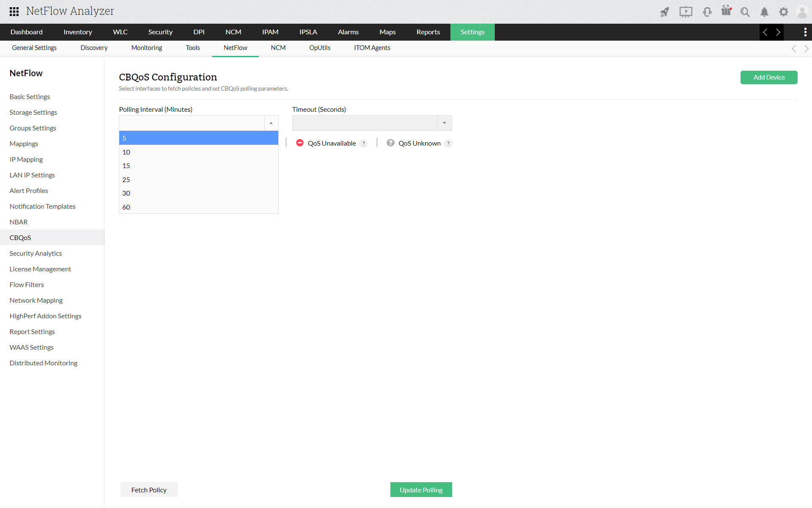Click the Fetch Policy button
Viewport: 812px width, 508px height.
point(149,490)
